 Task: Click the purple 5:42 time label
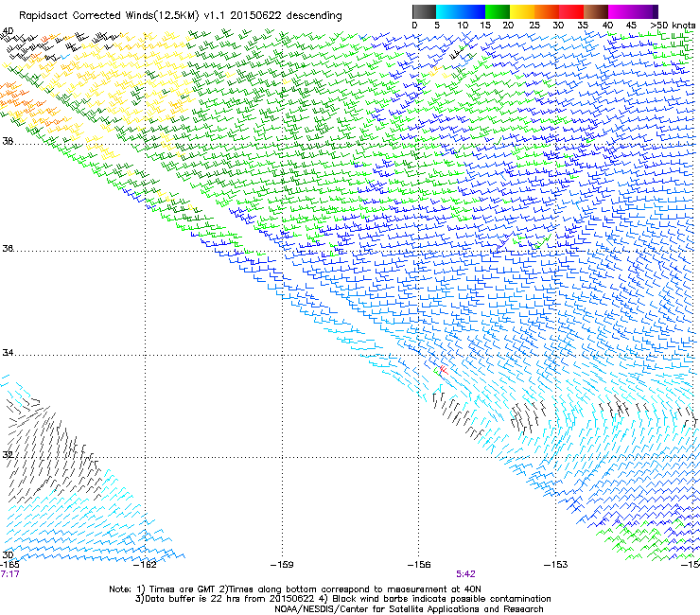(x=465, y=574)
